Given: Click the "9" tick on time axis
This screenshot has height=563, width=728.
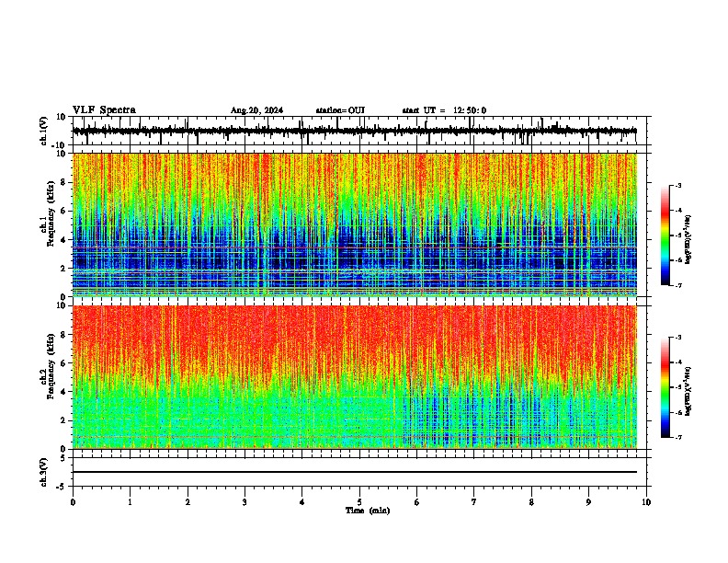Looking at the screenshot, I should pyautogui.click(x=588, y=502).
